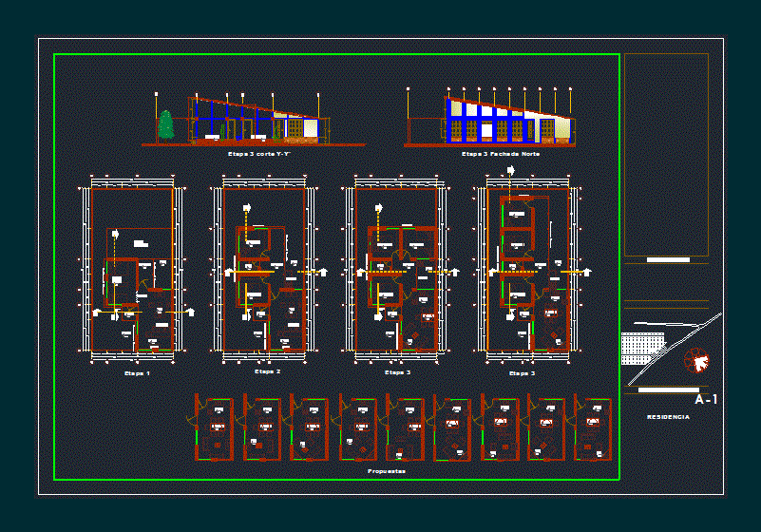
Task: Select the Etapa 1 caption label
Action: pyautogui.click(x=137, y=373)
